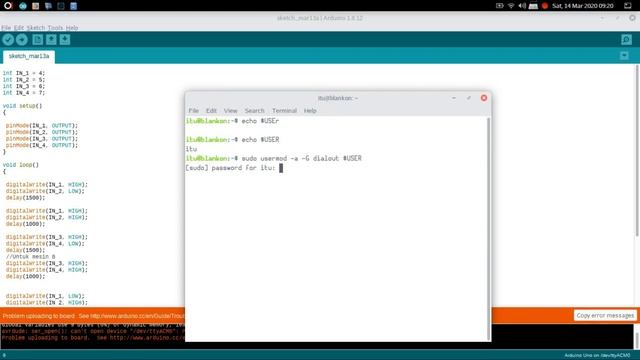Open the Serial Monitor magnifier icon

click(x=627, y=40)
